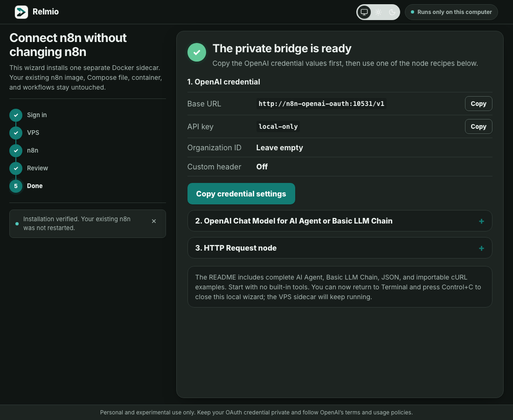The image size is (513, 420).
Task: Dismiss the Installation verified notification
Action: tap(154, 221)
